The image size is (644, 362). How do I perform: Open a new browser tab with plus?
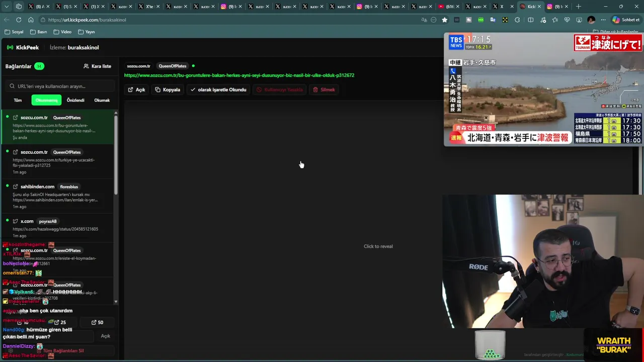coord(579,7)
